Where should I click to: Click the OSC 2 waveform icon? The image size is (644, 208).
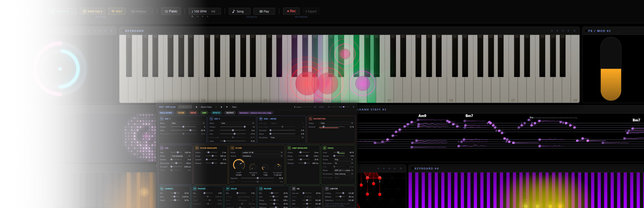tap(211, 119)
